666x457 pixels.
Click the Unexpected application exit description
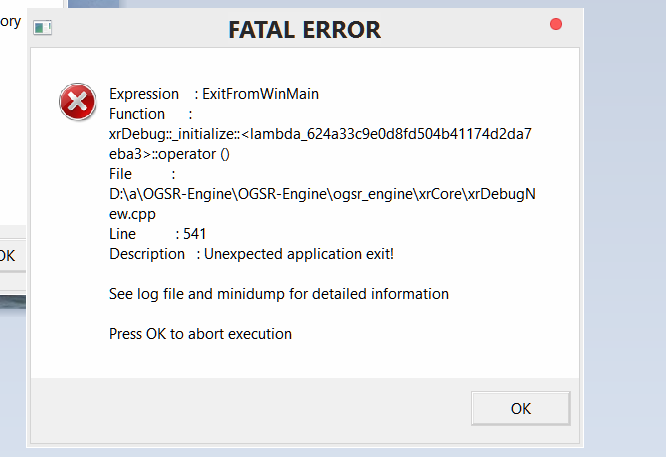[296, 254]
